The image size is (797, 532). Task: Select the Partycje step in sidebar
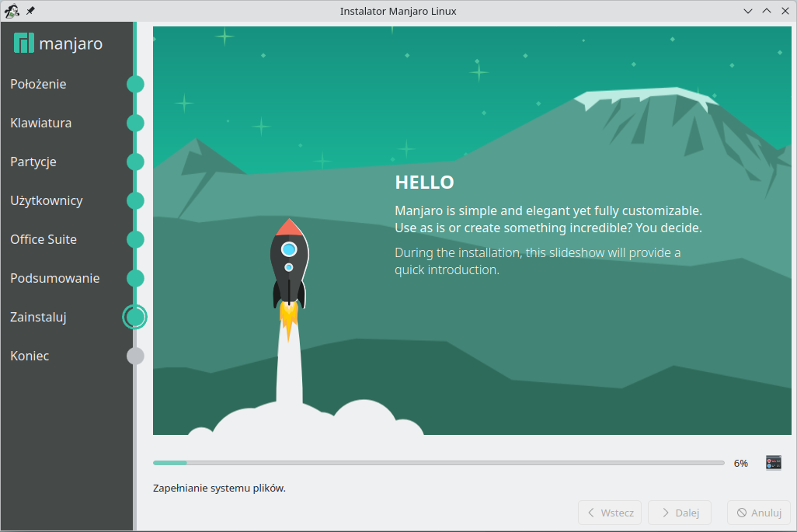coord(33,162)
